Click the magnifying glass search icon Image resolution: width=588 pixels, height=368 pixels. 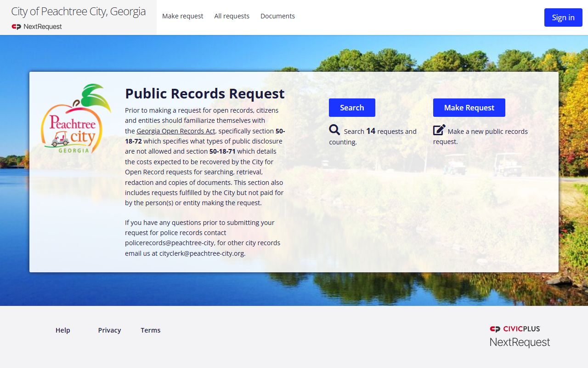click(x=334, y=130)
